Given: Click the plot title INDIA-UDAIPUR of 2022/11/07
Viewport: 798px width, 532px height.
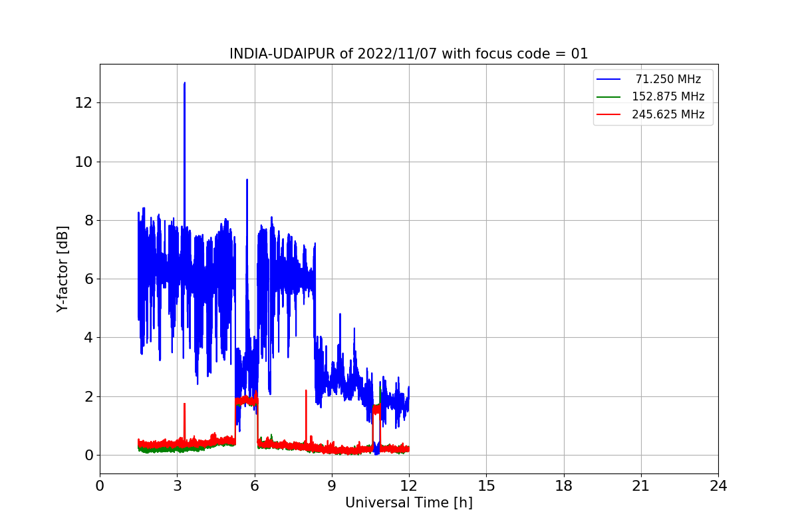Looking at the screenshot, I should (x=408, y=54).
